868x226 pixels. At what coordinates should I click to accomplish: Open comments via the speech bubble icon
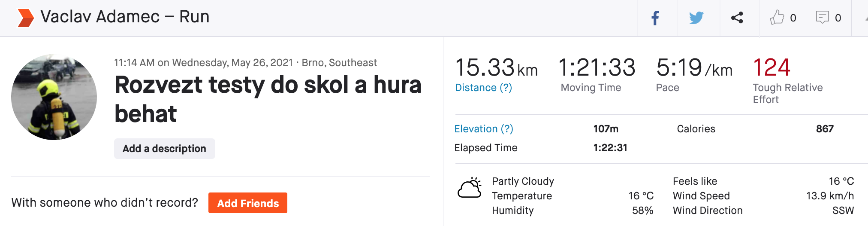point(822,17)
